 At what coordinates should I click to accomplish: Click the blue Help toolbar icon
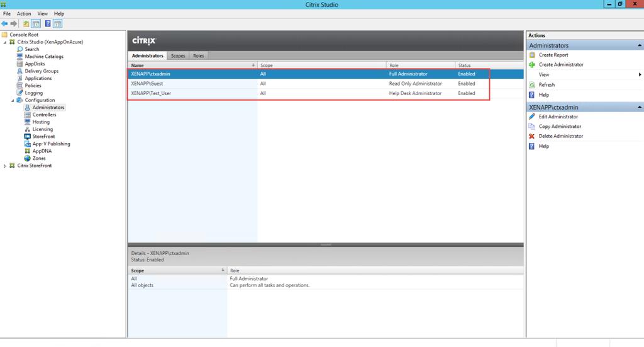click(48, 24)
